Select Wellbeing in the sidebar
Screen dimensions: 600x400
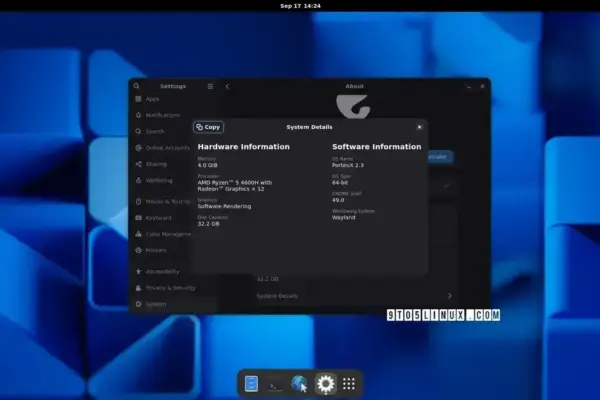coord(173,180)
